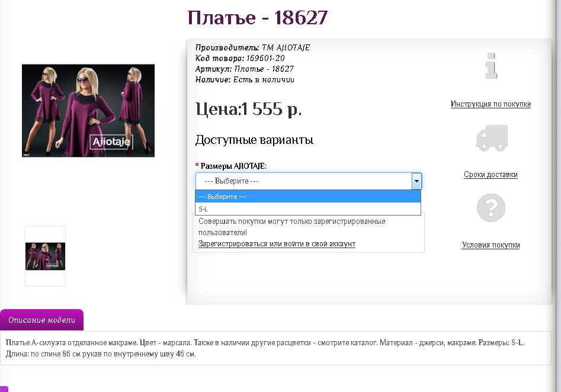This screenshot has height=392, width=561.
Task: Click the Производитель: TM AJIOTAJE line
Action: [x=252, y=47]
